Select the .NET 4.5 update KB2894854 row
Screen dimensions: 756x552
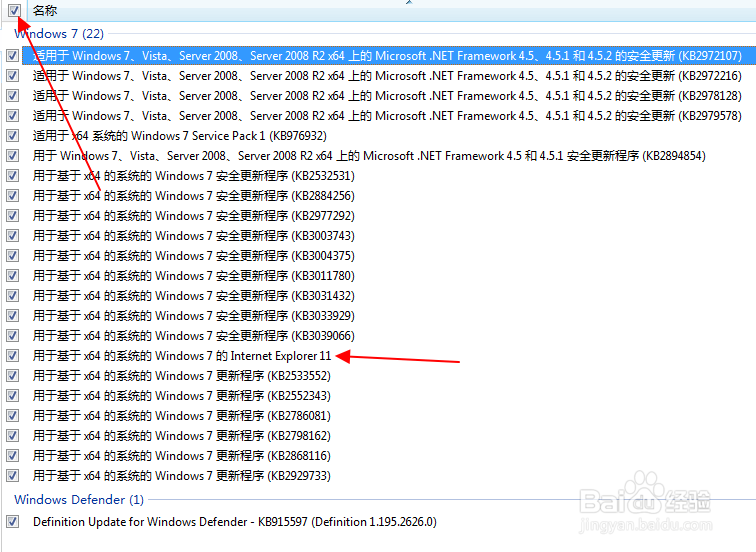point(369,156)
